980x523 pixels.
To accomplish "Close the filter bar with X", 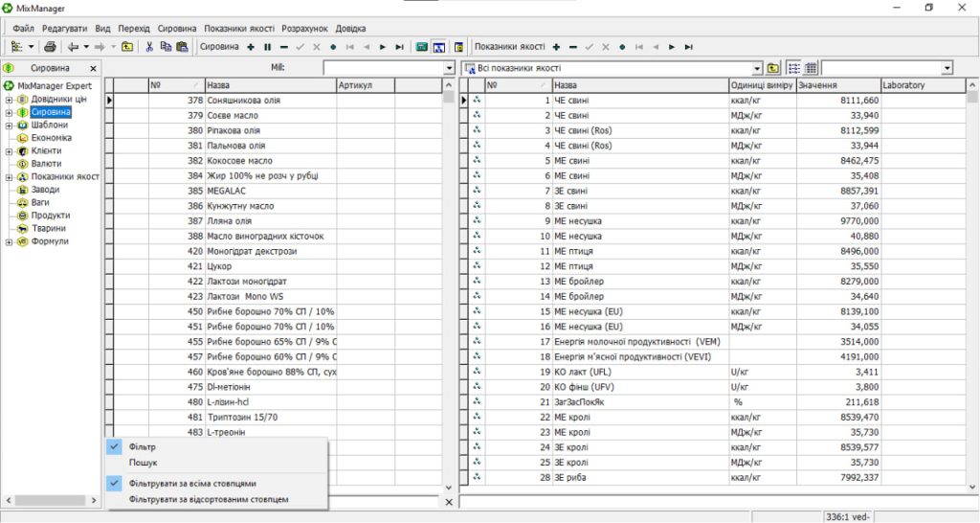I will (x=449, y=502).
